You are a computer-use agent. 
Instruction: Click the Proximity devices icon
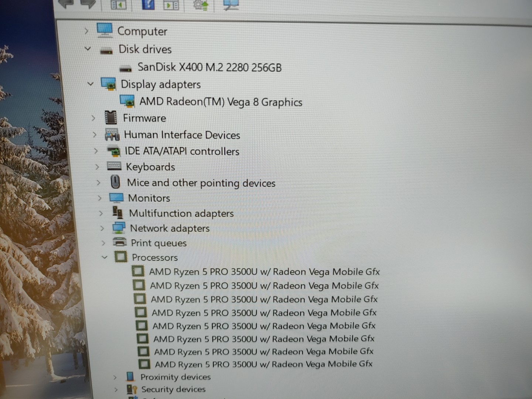tap(130, 376)
